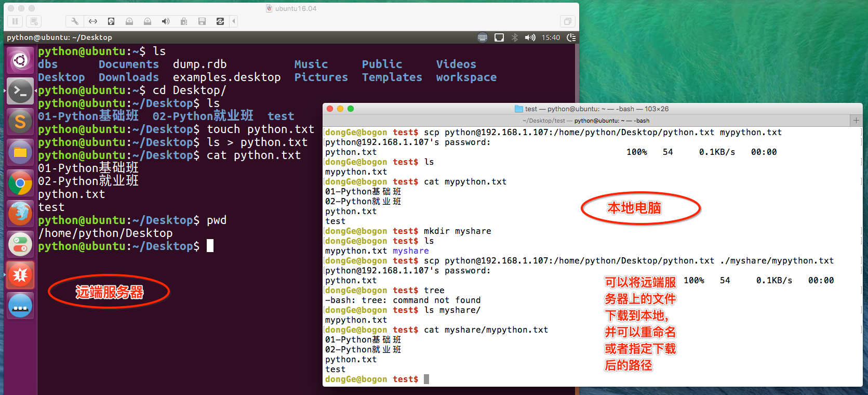Open Sublime Text from the launcher
The image size is (868, 395).
click(20, 122)
